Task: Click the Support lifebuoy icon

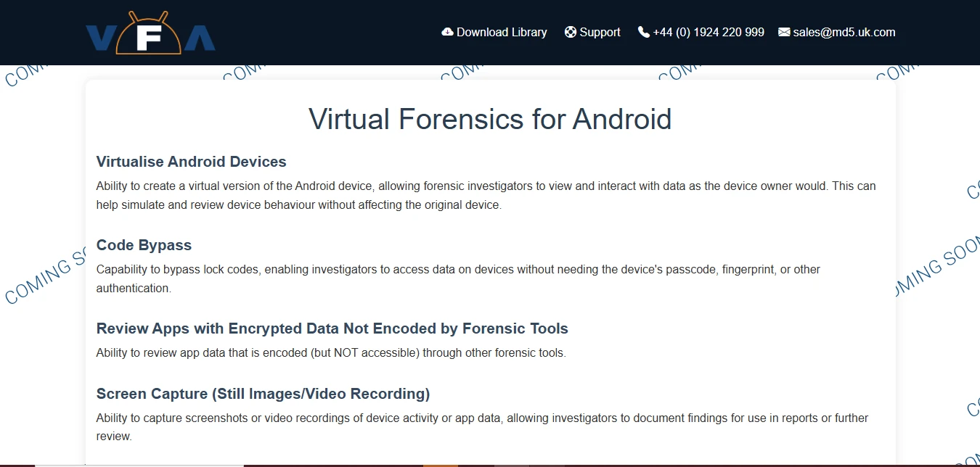Action: click(570, 32)
